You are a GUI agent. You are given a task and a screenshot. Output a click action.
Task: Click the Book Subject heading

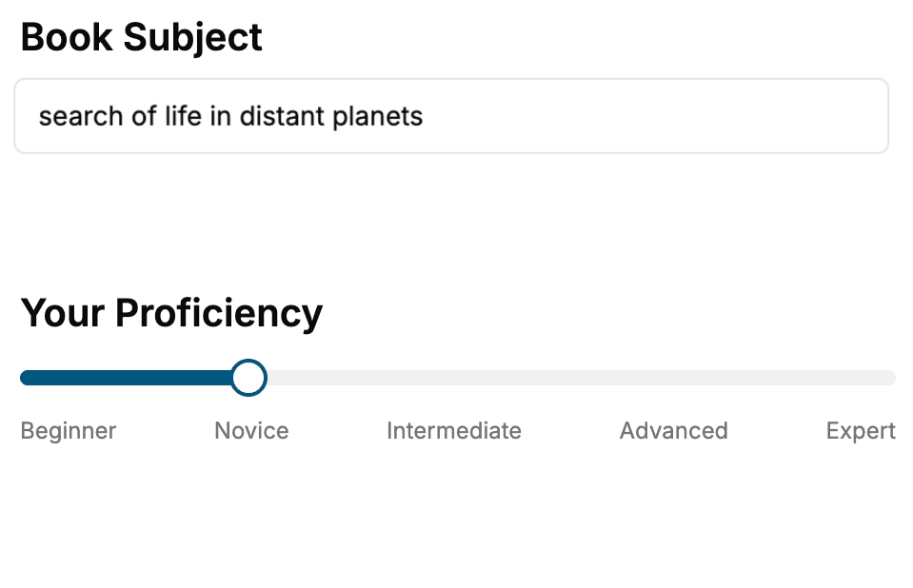pos(141,36)
